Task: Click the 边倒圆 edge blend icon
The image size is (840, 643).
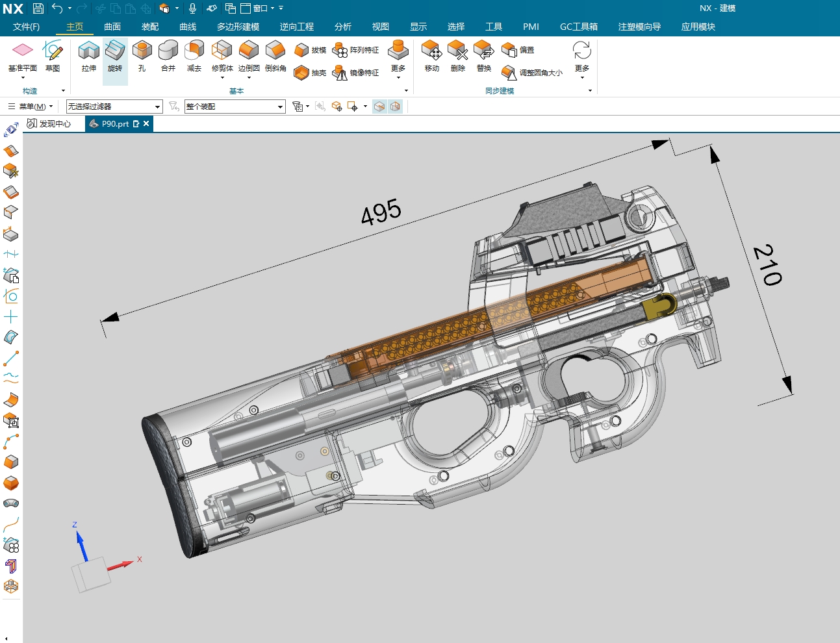Action: tap(249, 50)
